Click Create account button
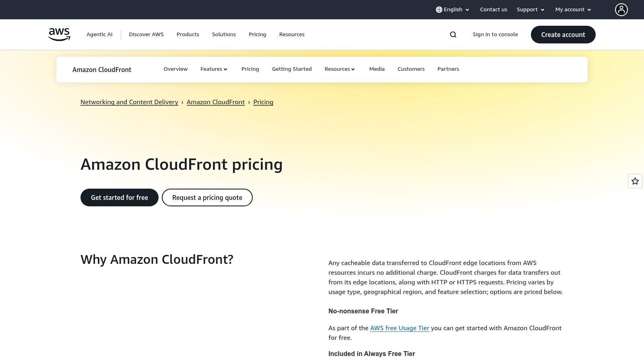Viewport: 644px width, 362px height. point(563,35)
